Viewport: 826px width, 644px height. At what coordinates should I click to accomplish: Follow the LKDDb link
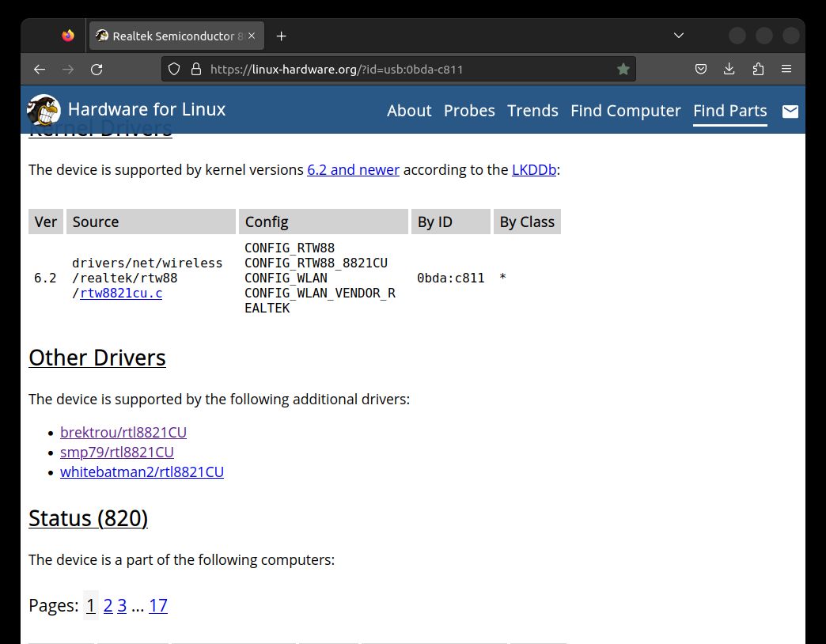(534, 169)
